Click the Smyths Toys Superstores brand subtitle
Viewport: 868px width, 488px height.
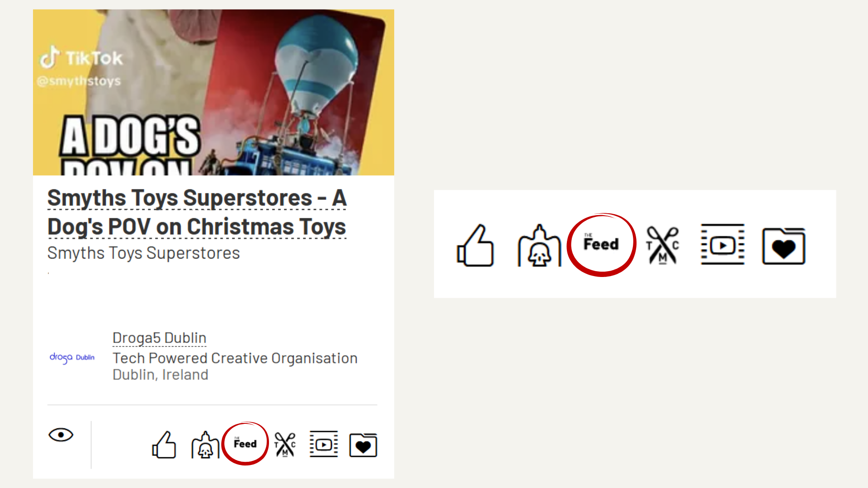point(143,253)
